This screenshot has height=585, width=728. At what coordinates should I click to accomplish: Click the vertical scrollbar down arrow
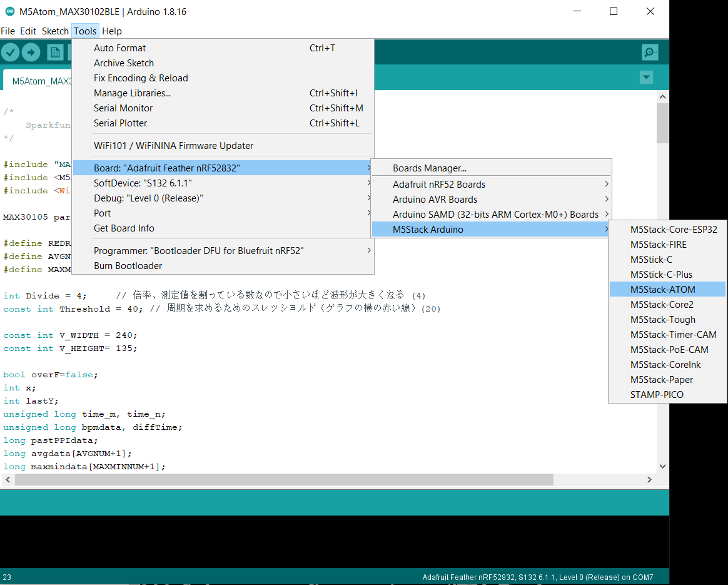(x=662, y=466)
